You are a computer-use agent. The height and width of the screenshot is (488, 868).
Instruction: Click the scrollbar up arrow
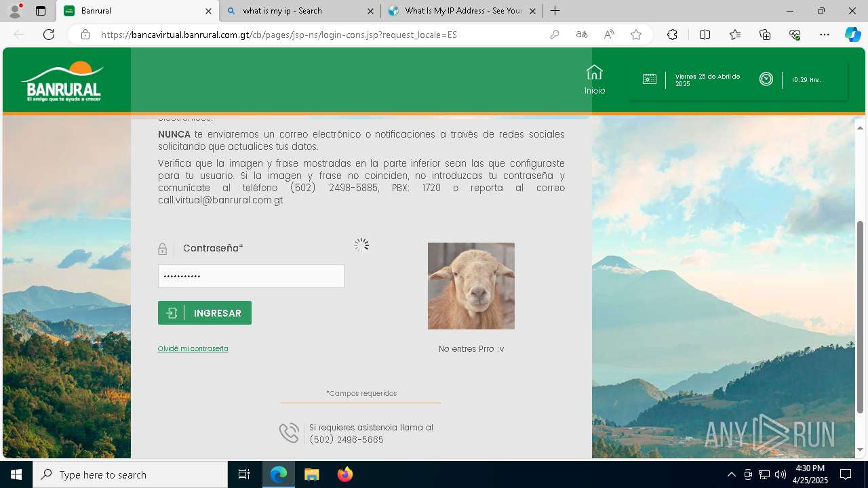[860, 127]
